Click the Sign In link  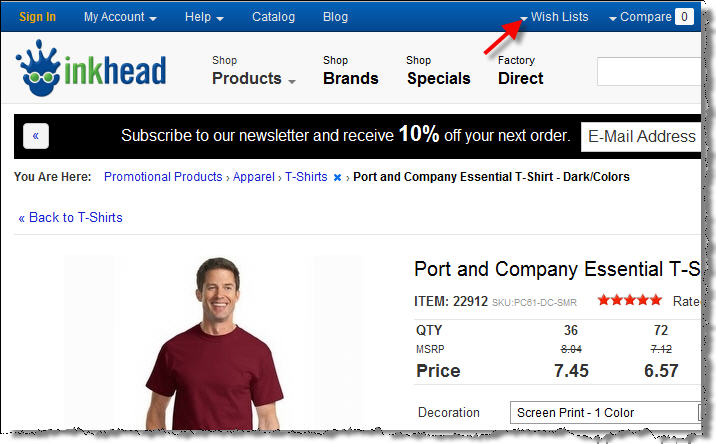coord(37,17)
